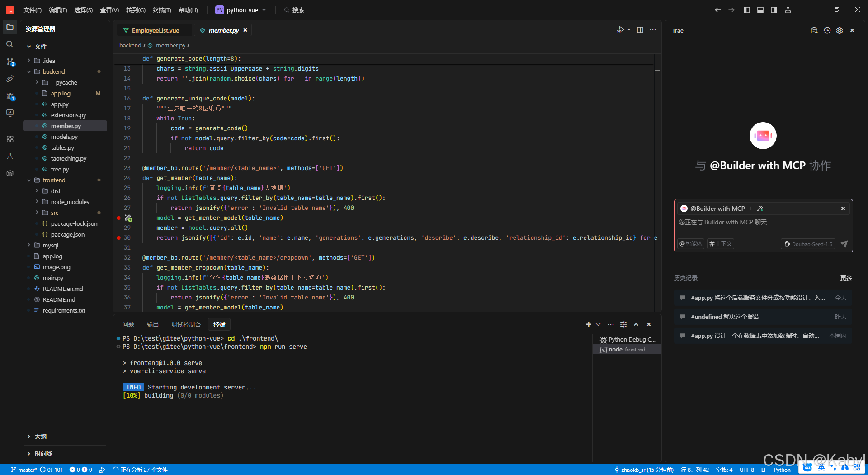Open the Doubao-Seed-1.6 model selector
This screenshot has width=868, height=475.
(808, 244)
